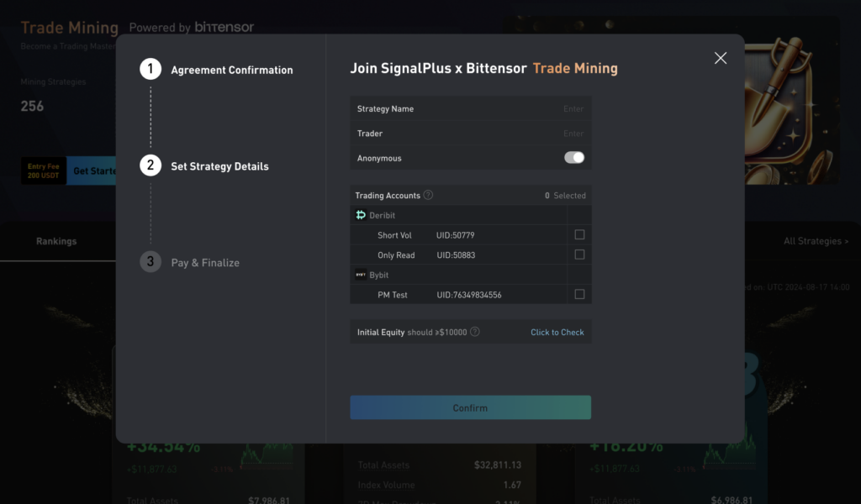This screenshot has height=504, width=861.
Task: Open All Strategies link
Action: point(816,241)
